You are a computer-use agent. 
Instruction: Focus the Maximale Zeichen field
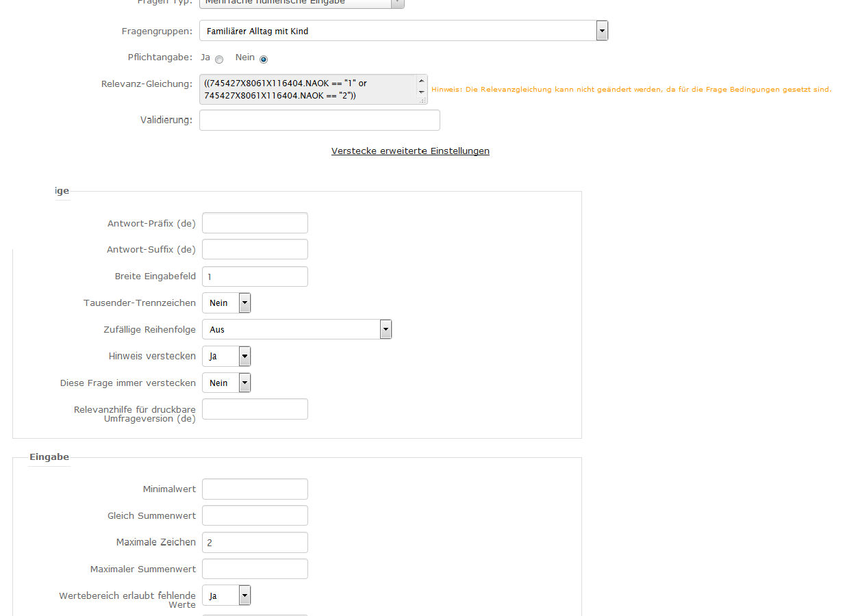255,543
